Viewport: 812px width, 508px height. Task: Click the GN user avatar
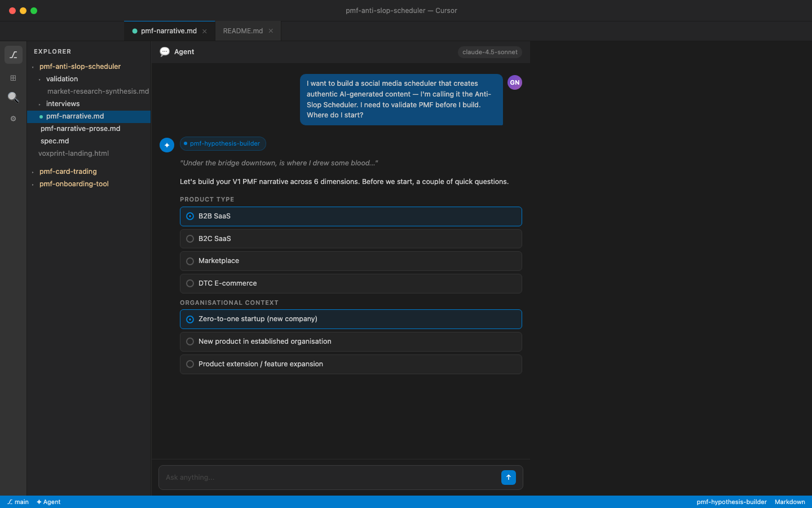[515, 82]
